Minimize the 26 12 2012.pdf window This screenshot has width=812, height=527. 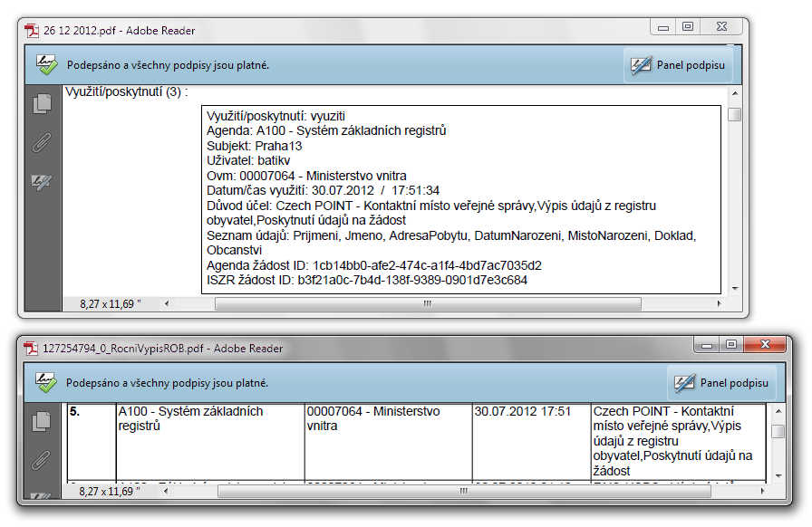click(x=663, y=27)
